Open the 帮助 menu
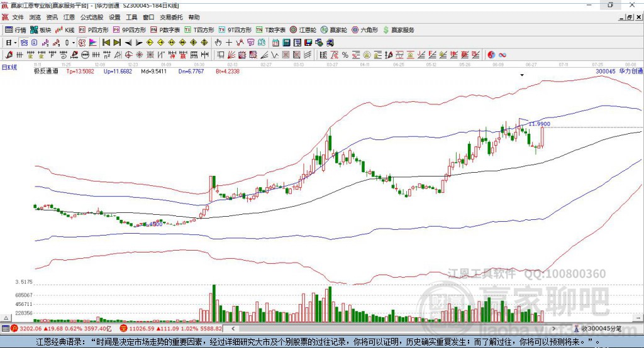This screenshot has height=348, width=644. [194, 17]
